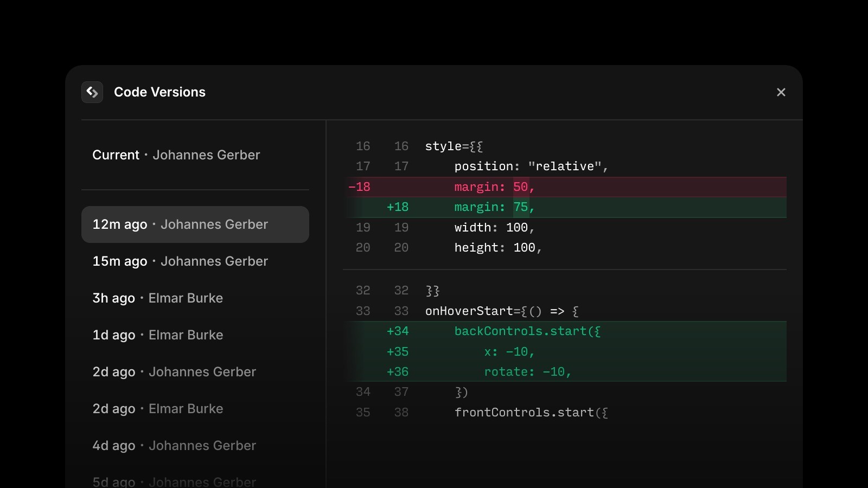868x488 pixels.
Task: Click the Code Versions logo icon
Action: coord(92,92)
